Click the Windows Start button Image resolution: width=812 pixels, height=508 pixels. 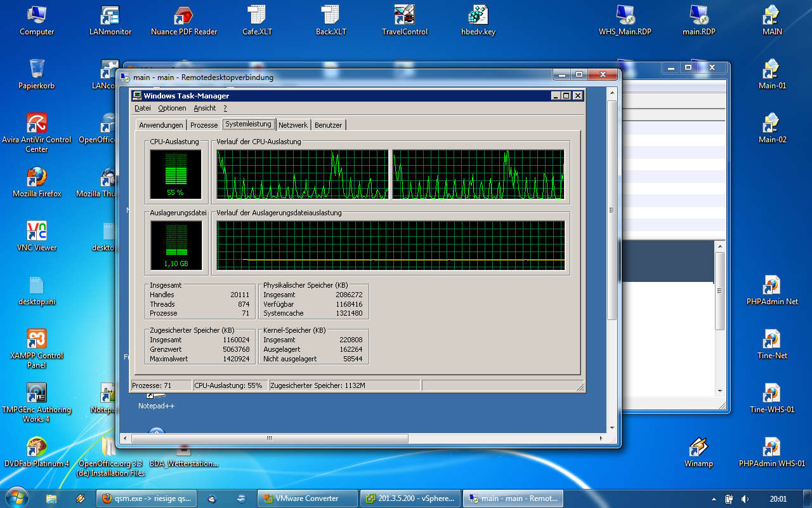pos(16,498)
